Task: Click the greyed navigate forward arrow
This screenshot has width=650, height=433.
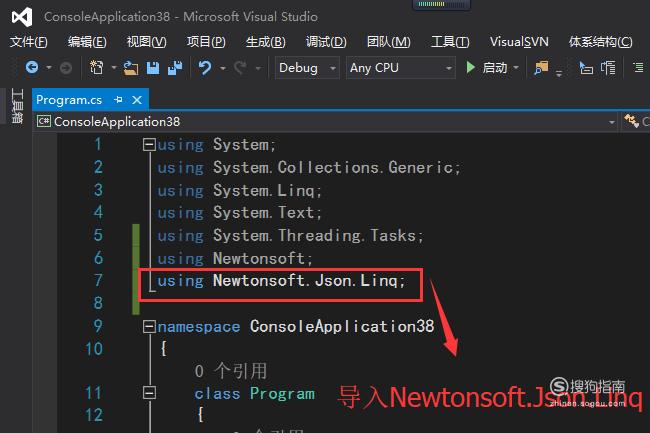Action: (65, 68)
